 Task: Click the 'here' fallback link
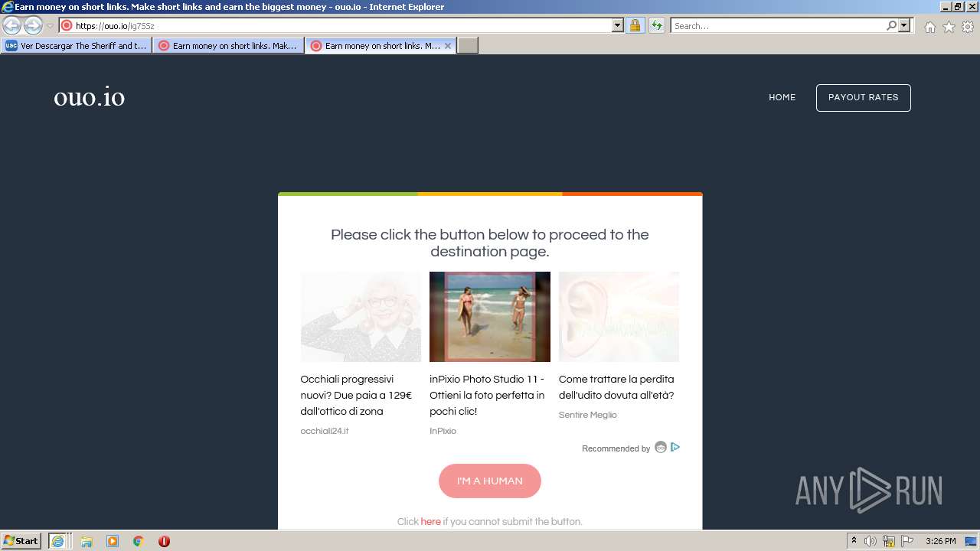pyautogui.click(x=430, y=522)
